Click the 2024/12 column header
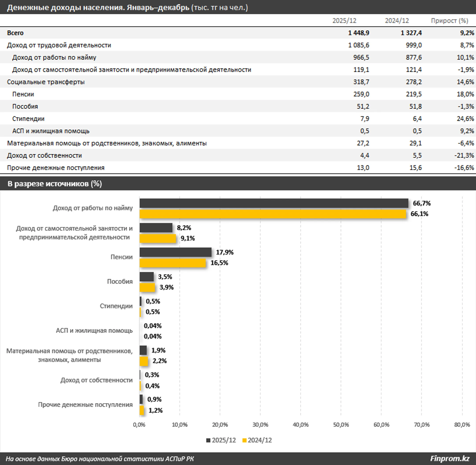Viewport: 476px width, 465px height. click(x=397, y=20)
